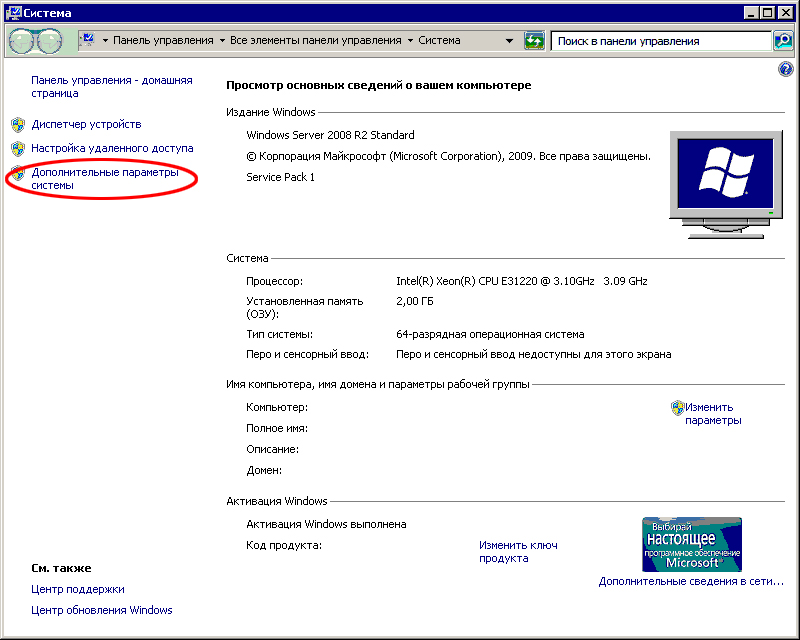
Task: Click the search magnifier icon
Action: (x=783, y=41)
